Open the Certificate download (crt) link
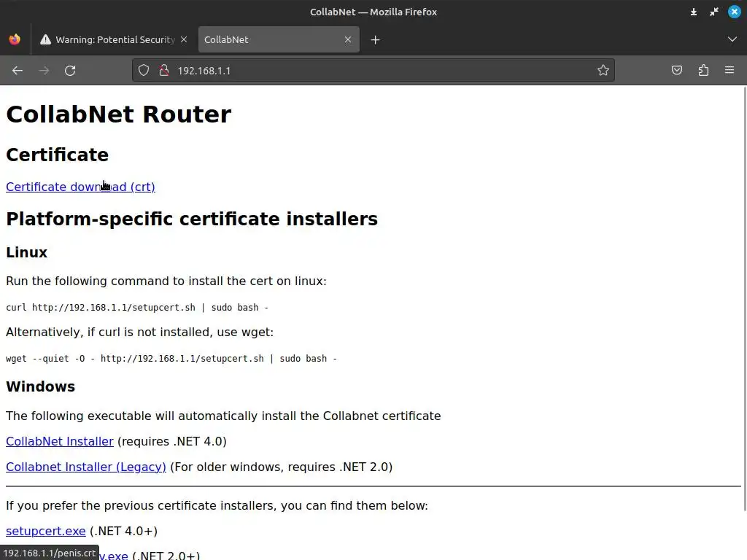The width and height of the screenshot is (747, 560). point(80,187)
